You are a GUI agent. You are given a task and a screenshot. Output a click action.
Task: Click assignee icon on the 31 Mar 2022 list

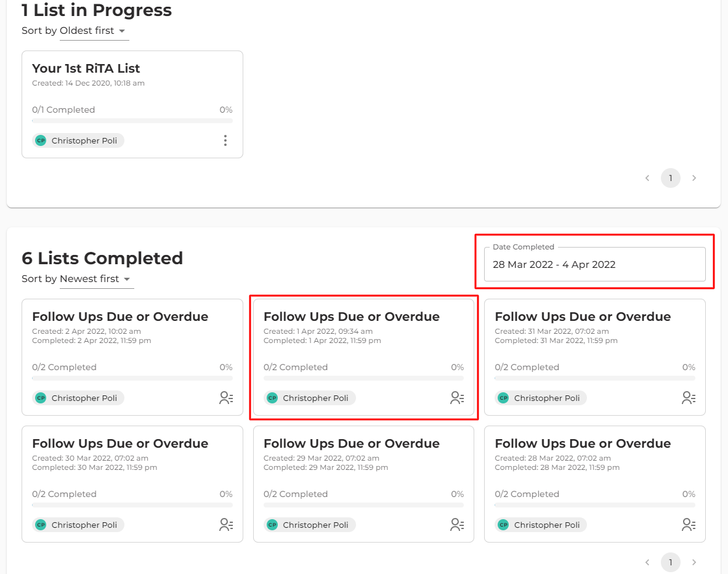click(x=689, y=398)
